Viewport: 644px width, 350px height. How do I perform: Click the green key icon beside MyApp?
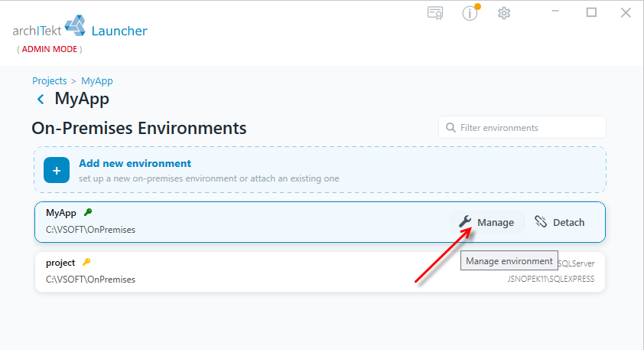pos(88,212)
